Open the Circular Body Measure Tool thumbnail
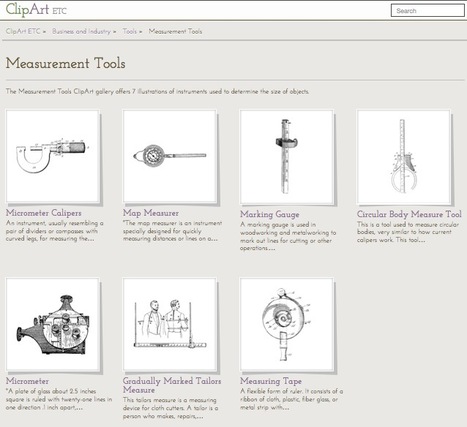 [x=404, y=157]
